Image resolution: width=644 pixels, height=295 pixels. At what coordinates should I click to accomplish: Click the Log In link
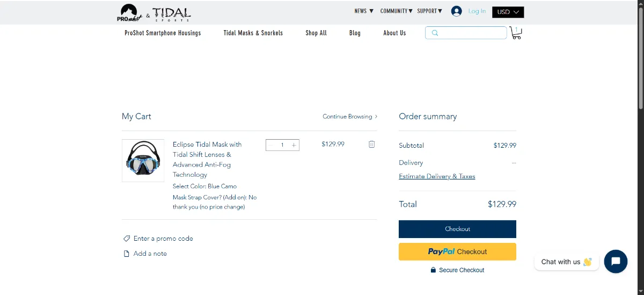point(477,11)
